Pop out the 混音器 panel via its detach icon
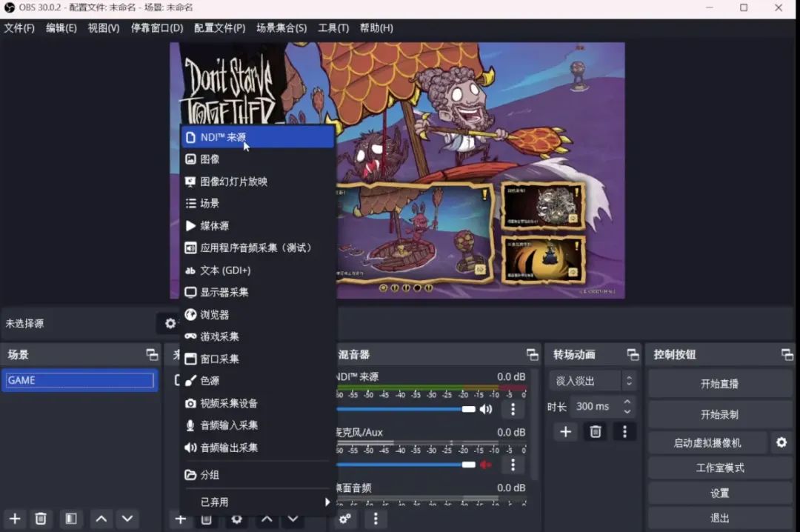Image resolution: width=800 pixels, height=532 pixels. (x=532, y=354)
